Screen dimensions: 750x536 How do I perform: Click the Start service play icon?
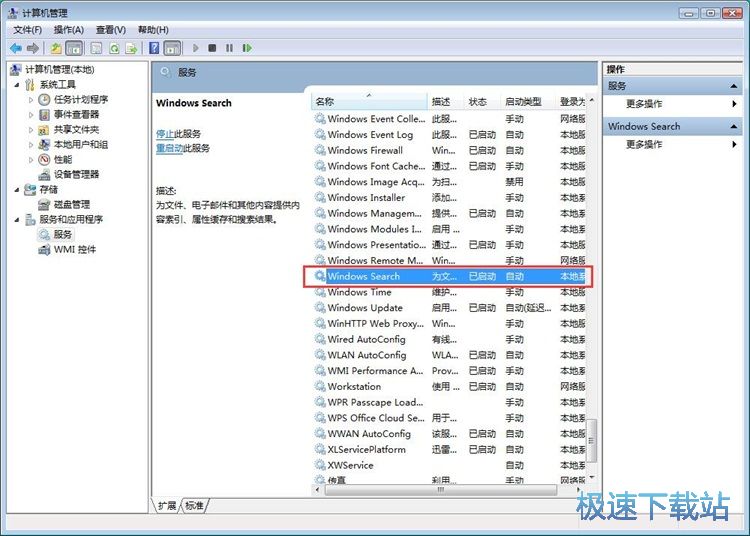click(x=195, y=48)
